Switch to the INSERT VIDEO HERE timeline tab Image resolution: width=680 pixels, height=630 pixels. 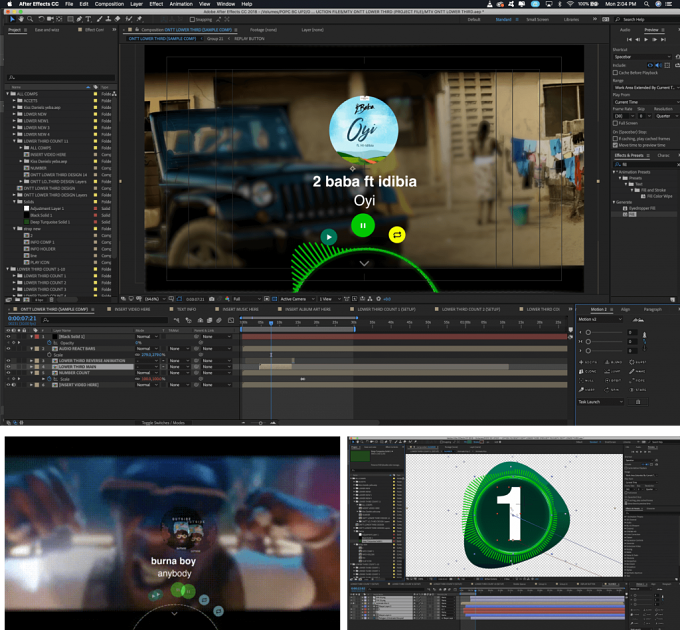click(x=132, y=309)
